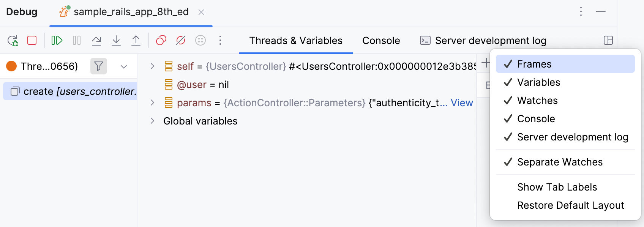
Task: Disable the Server development log view
Action: 573,137
